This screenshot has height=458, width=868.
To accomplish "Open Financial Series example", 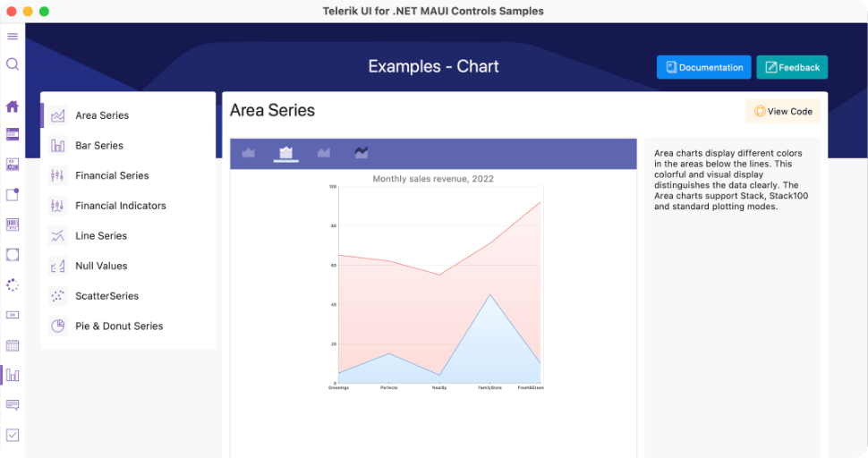I will point(112,176).
